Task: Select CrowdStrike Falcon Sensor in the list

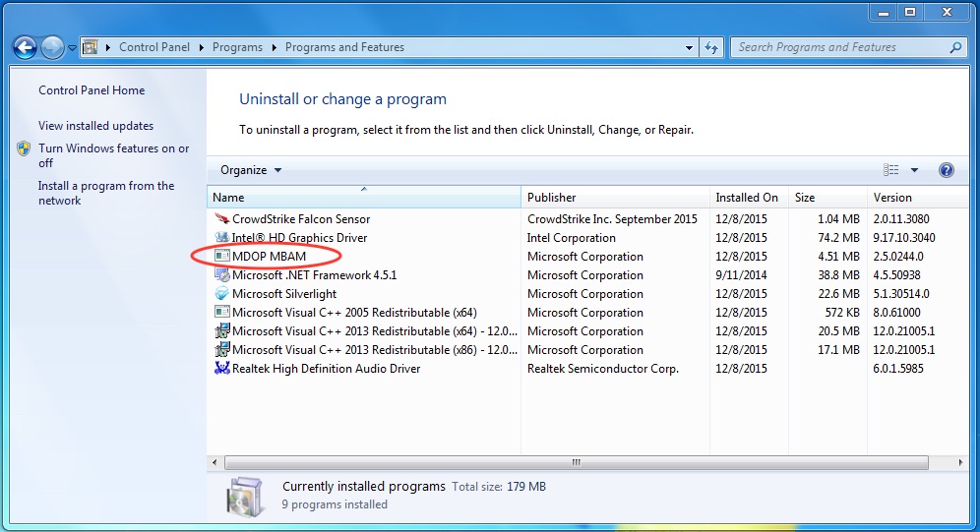Action: point(301,219)
